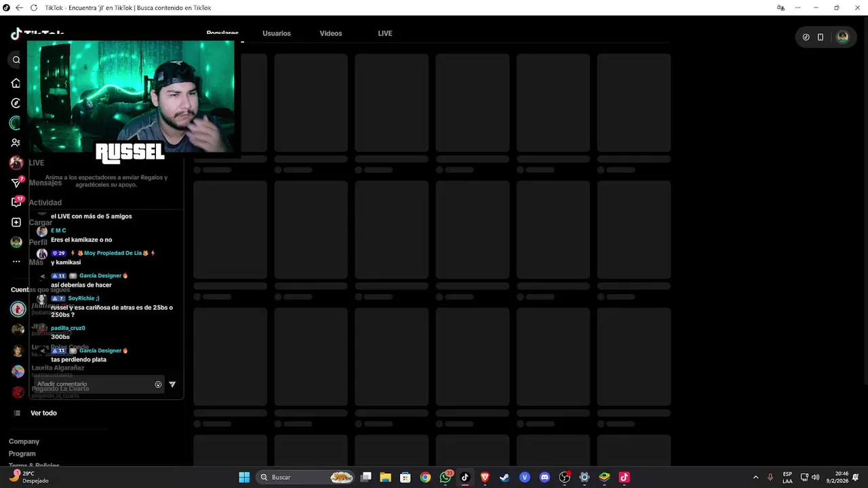Open profile avatar icon in left sidebar
Viewport: 868px width, 488px height.
tap(16, 242)
